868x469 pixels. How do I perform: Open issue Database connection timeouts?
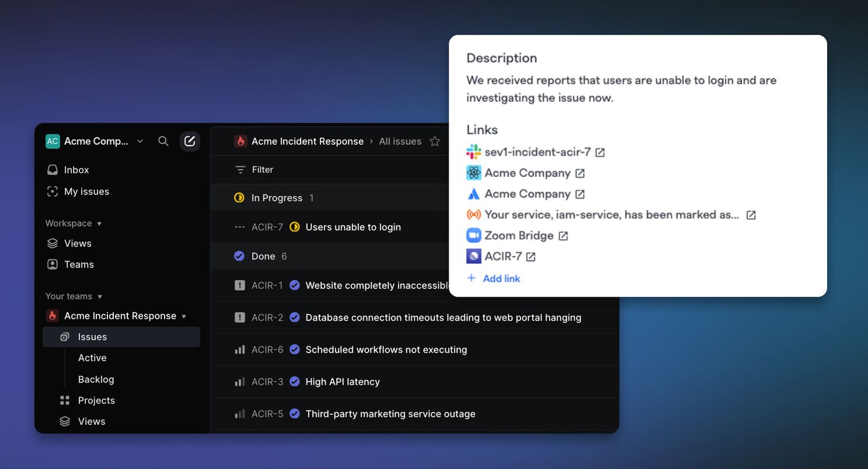pyautogui.click(x=443, y=318)
